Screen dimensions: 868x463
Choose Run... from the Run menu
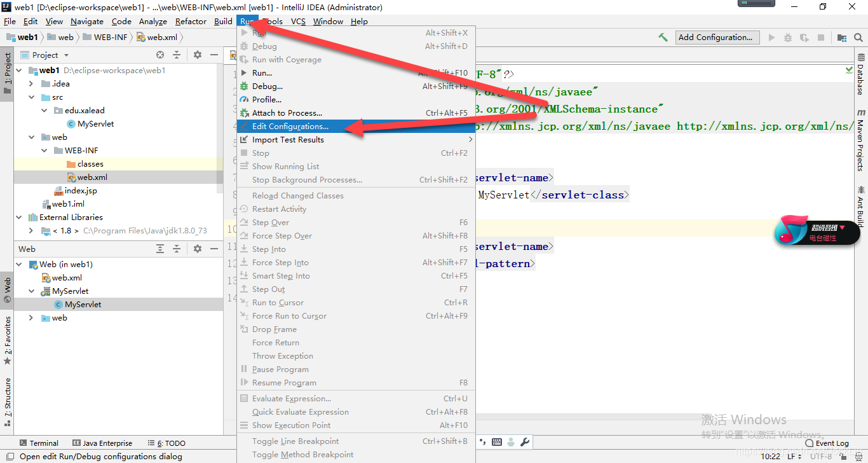point(356,73)
